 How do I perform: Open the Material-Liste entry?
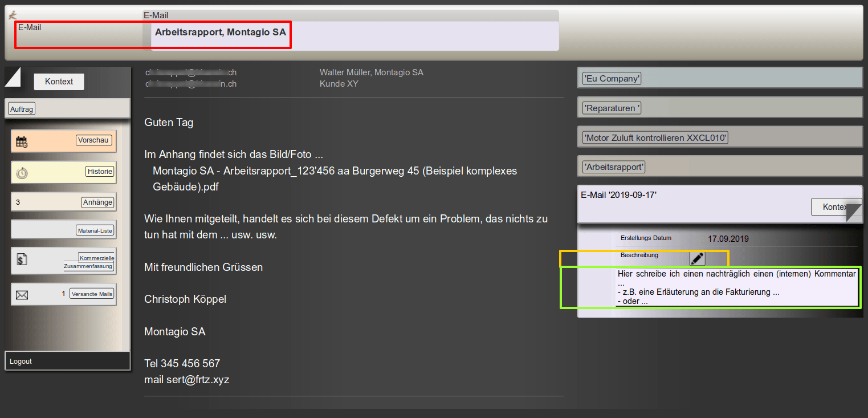click(x=95, y=230)
